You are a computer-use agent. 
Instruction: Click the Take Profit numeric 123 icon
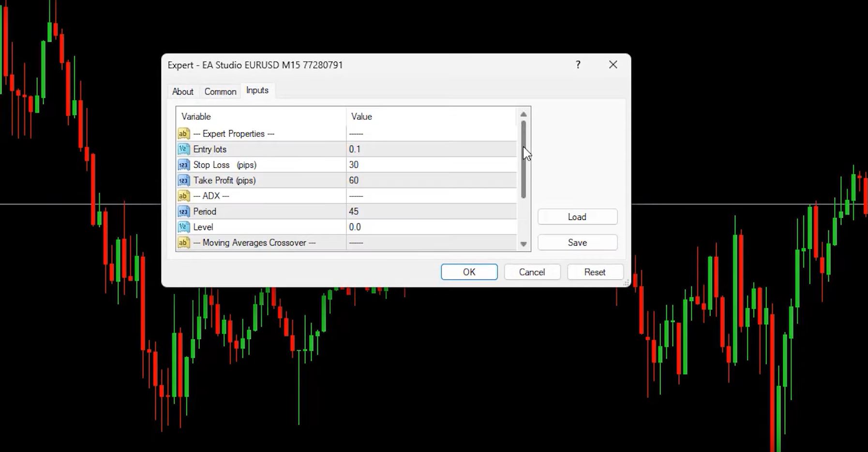[183, 180]
